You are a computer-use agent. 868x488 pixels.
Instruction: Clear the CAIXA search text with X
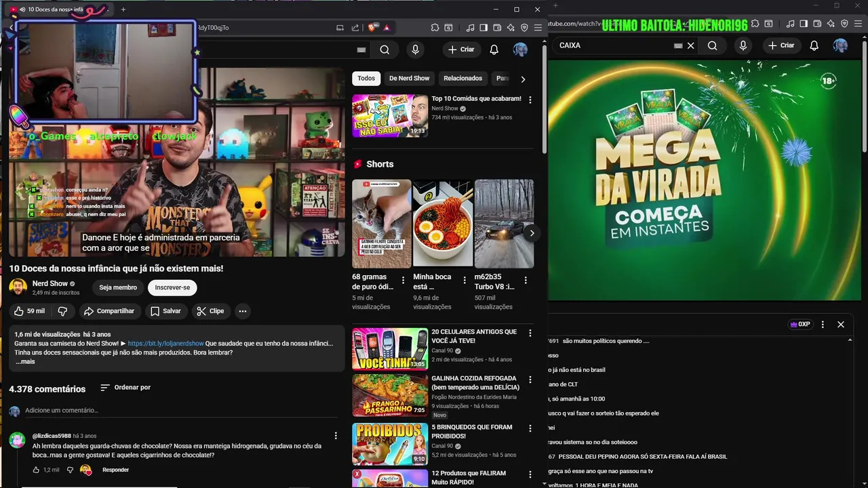pyautogui.click(x=690, y=45)
